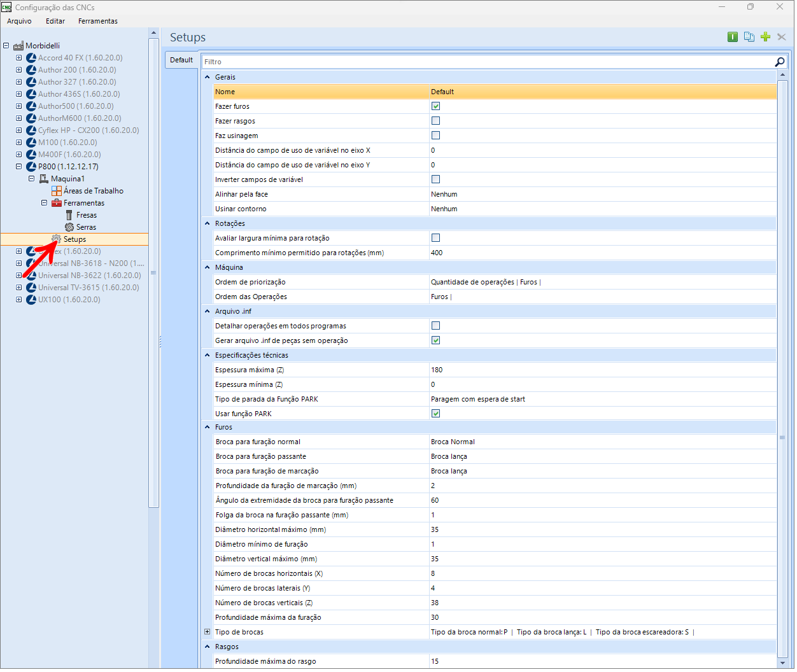Image resolution: width=797 pixels, height=672 pixels.
Task: Collapse the Máquina section
Action: click(207, 267)
